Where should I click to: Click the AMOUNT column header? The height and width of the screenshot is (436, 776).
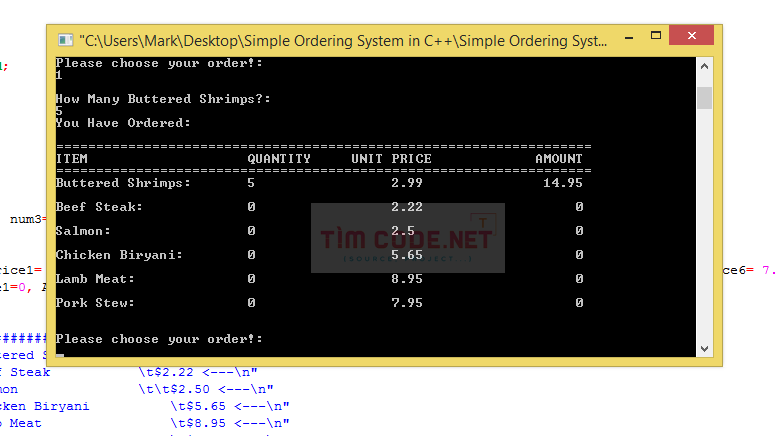tap(559, 159)
